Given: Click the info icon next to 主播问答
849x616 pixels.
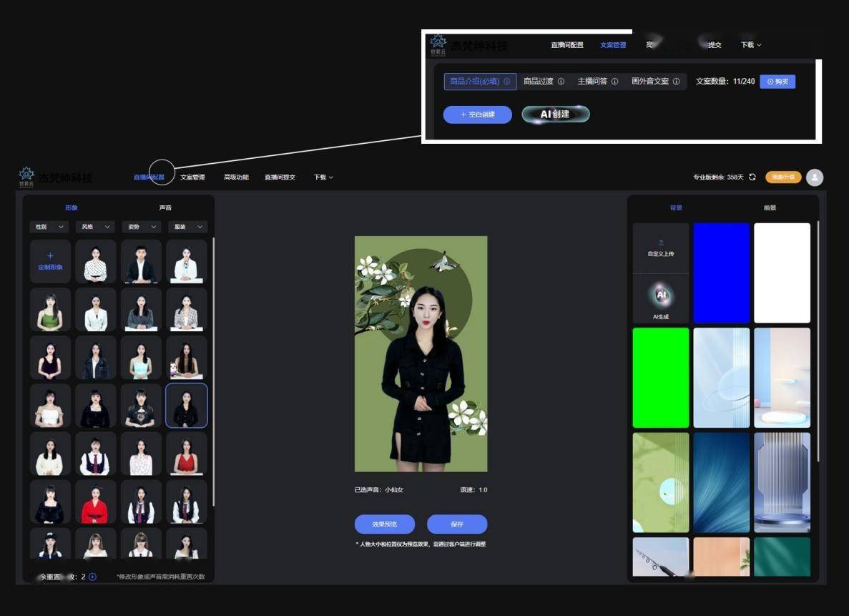Looking at the screenshot, I should (x=615, y=81).
